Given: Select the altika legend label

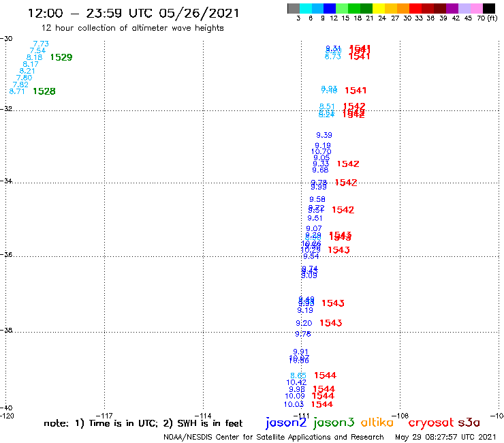Looking at the screenshot, I should pyautogui.click(x=377, y=422).
